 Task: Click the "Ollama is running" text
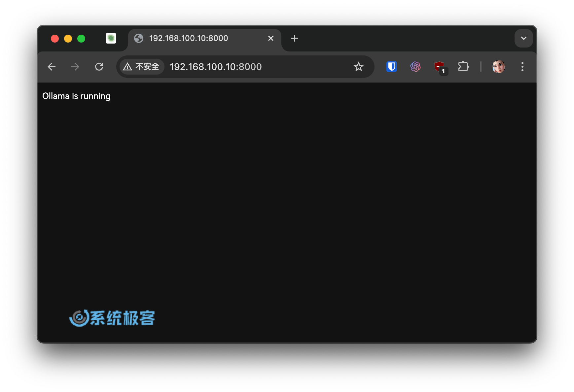point(76,96)
